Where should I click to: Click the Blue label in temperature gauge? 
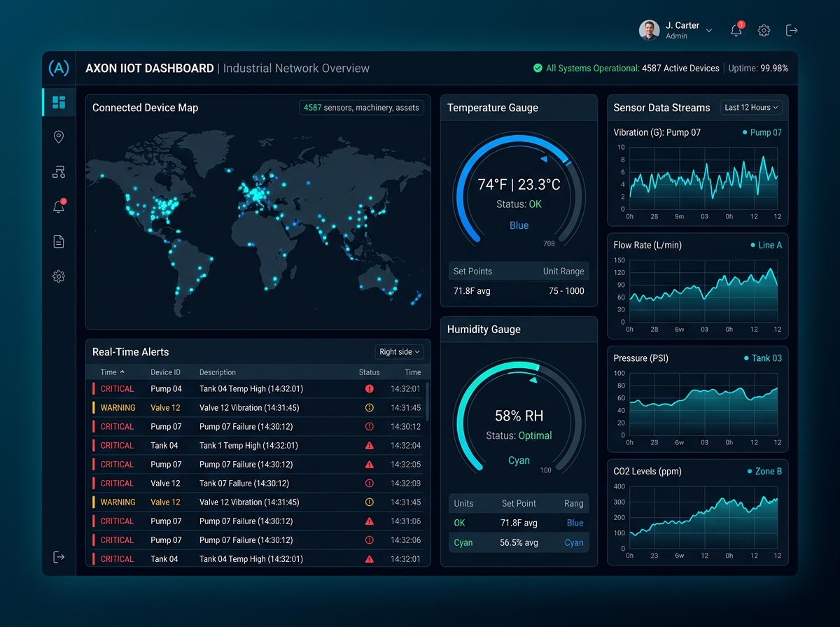coord(519,225)
